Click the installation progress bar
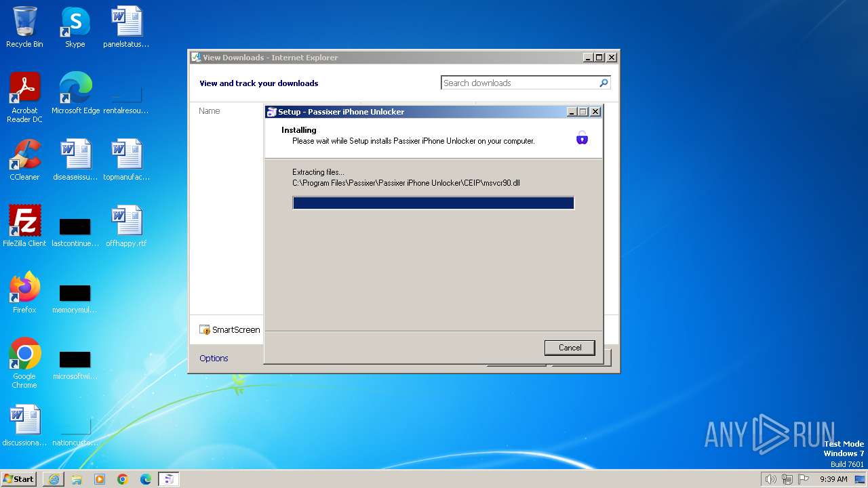868x488 pixels. click(x=433, y=203)
